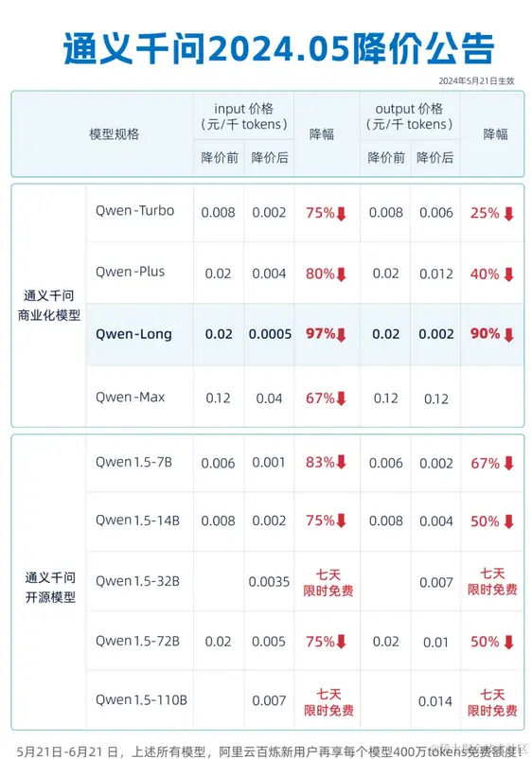The height and width of the screenshot is (759, 532).
Task: Click the 0.0005 price for Qwen-Long
Action: coord(270,334)
